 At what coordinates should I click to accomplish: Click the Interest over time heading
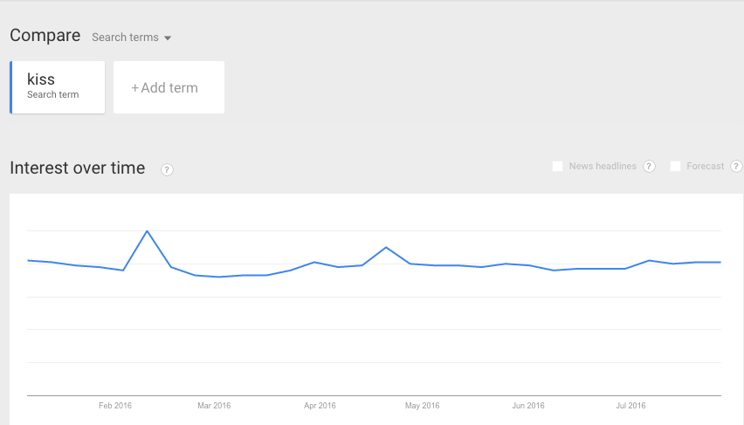click(77, 168)
